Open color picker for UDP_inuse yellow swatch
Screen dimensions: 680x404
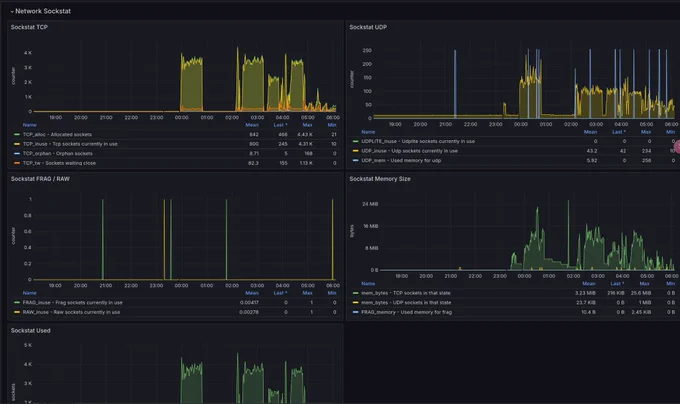356,151
